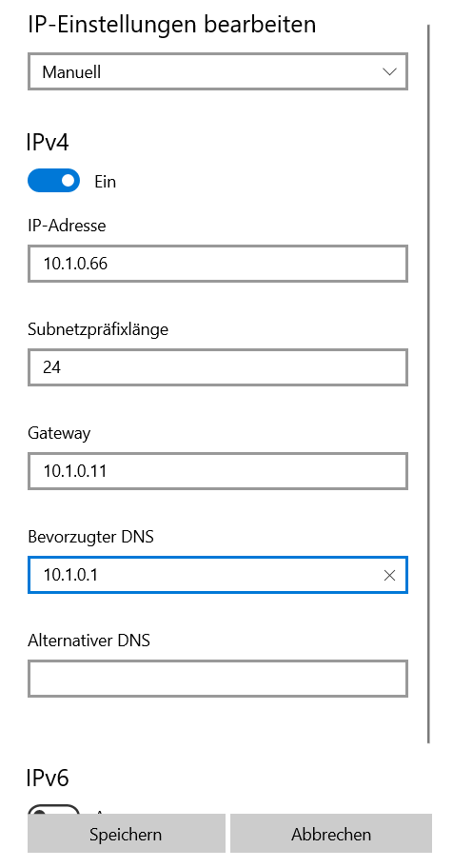Click the Gateway label text
The width and height of the screenshot is (453, 868).
59,433
